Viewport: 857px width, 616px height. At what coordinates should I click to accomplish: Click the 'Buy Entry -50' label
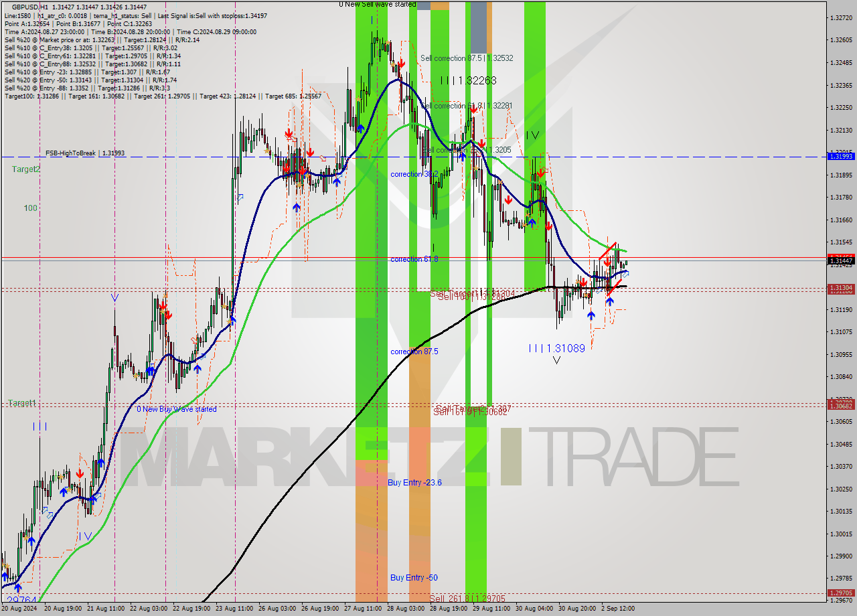point(414,577)
